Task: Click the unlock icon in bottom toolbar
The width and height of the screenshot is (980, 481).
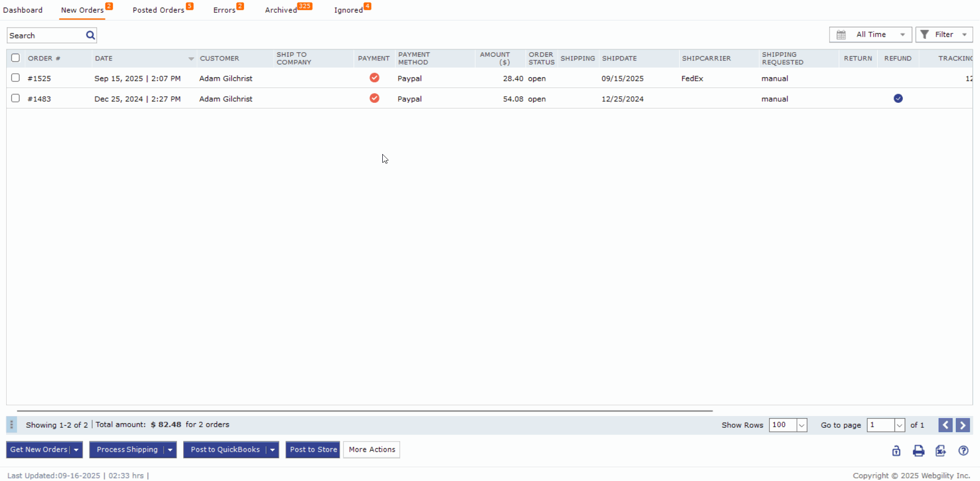Action: [x=896, y=451]
